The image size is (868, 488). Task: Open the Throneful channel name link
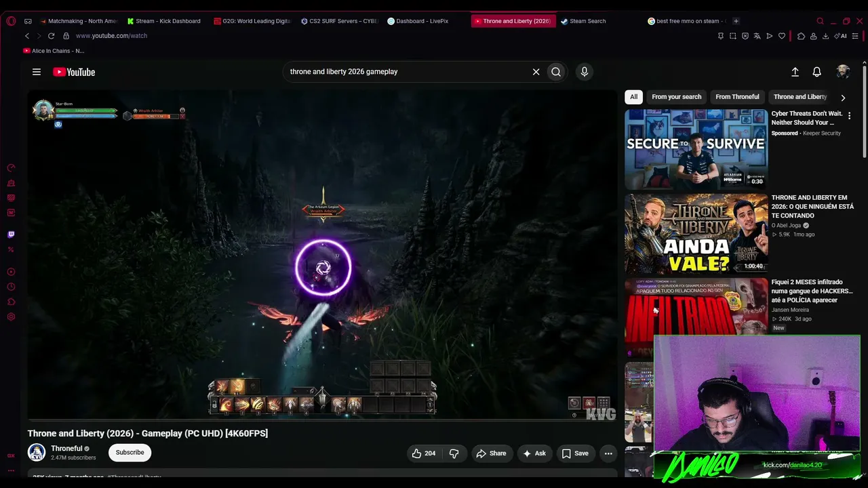66,449
